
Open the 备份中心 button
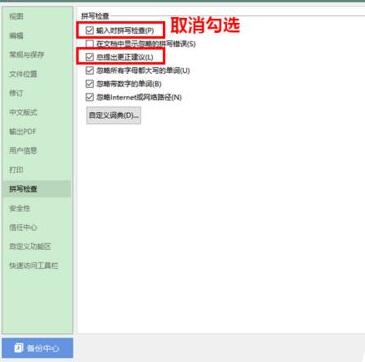pos(37,348)
